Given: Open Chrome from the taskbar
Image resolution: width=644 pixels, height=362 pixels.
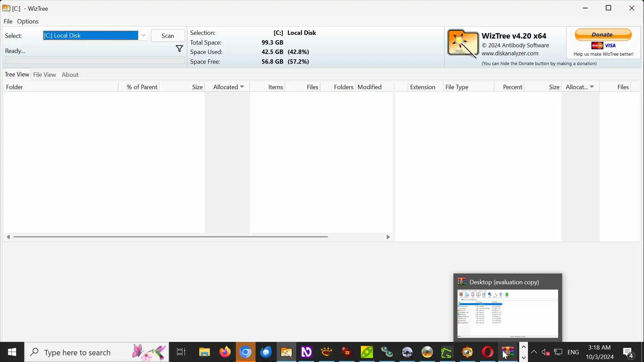Looking at the screenshot, I should point(246,352).
